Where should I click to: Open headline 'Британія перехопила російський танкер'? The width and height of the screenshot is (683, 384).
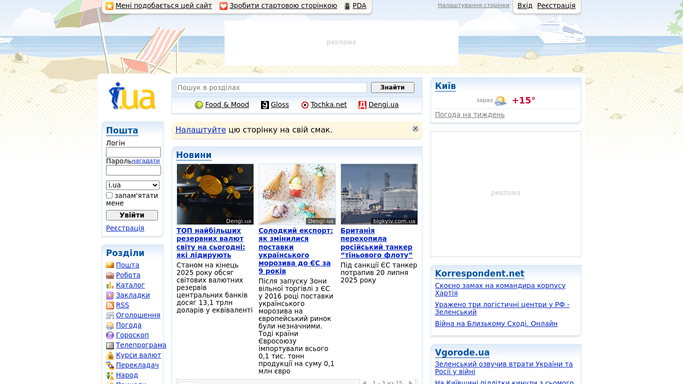pos(376,243)
